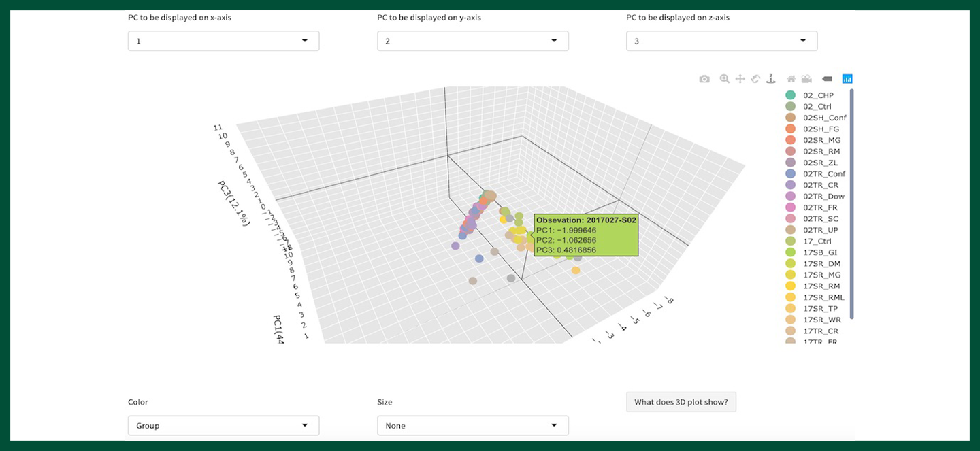Reset camera to default with home icon

point(791,79)
